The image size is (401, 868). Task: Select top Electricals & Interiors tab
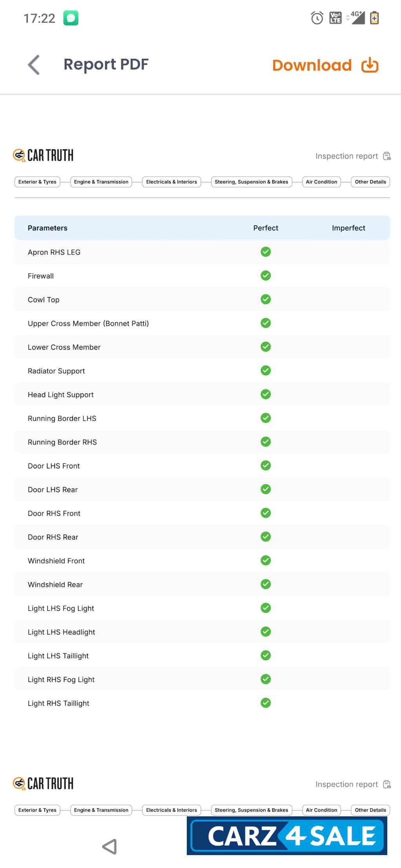click(x=172, y=182)
